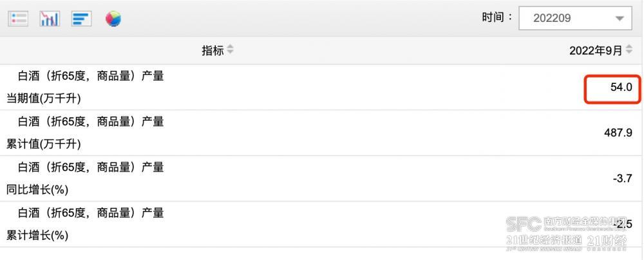This screenshot has height=260, width=644.
Task: Sort by the arrows next to 指标
Action: pos(230,50)
